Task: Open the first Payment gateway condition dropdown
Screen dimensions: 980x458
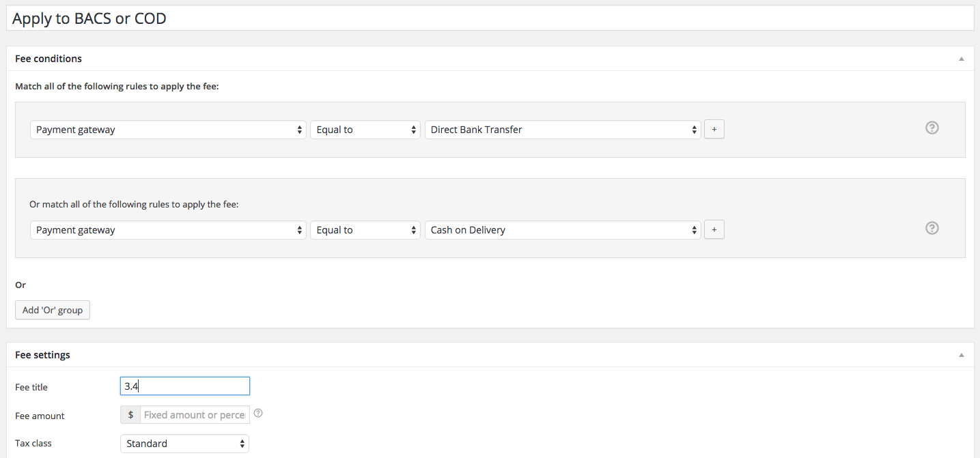Action: [168, 130]
